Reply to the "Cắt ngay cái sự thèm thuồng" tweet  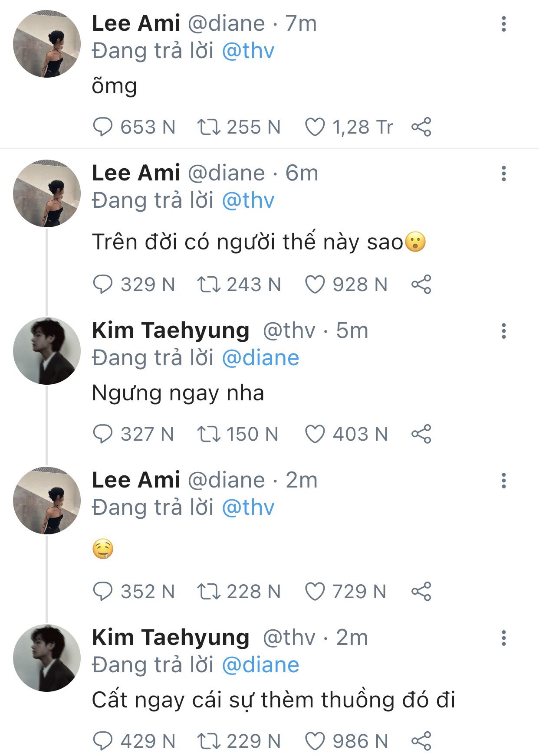103,741
